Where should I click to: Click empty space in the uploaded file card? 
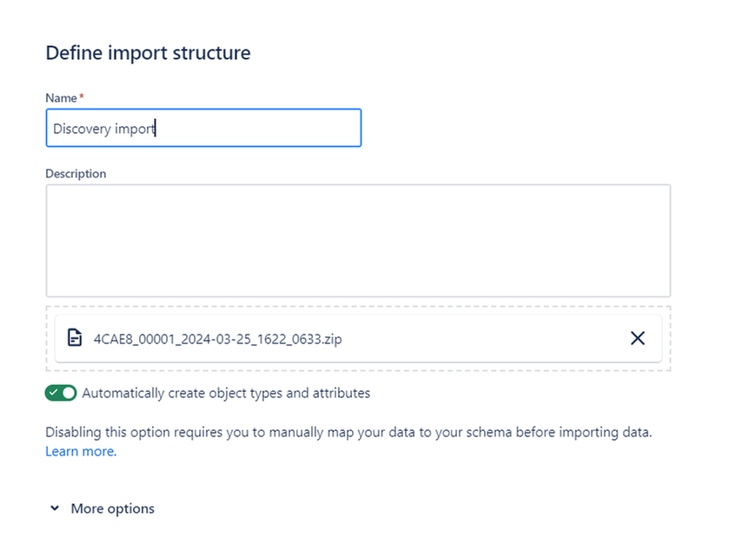482,338
